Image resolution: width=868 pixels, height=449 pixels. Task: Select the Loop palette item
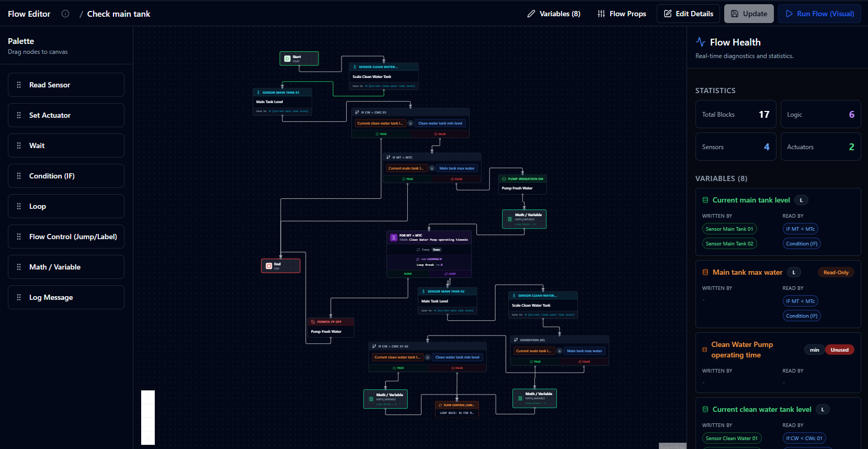pyautogui.click(x=66, y=206)
